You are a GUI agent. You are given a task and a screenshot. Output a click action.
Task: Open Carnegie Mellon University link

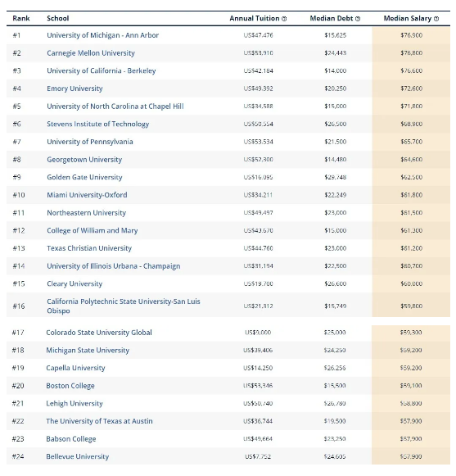pyautogui.click(x=91, y=53)
